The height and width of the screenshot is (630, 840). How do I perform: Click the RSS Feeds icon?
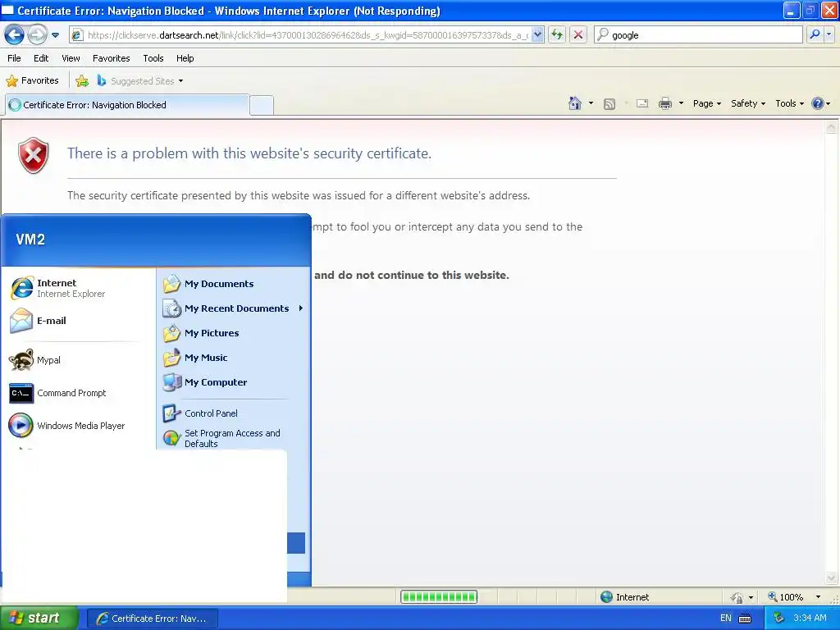coord(609,104)
